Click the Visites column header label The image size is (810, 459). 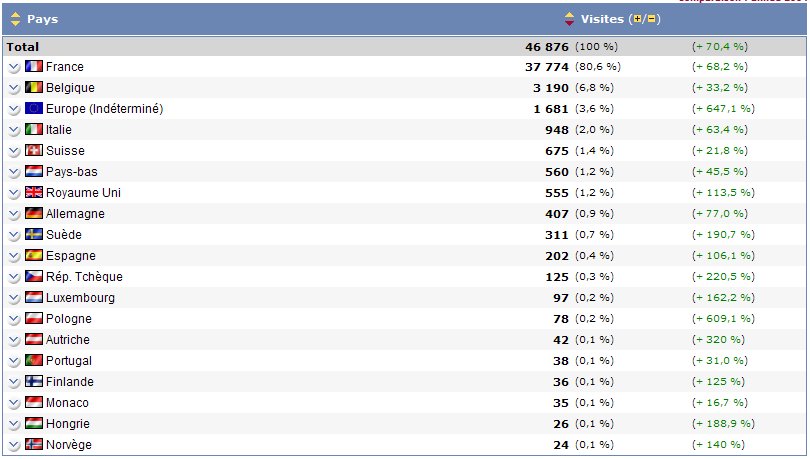point(602,19)
